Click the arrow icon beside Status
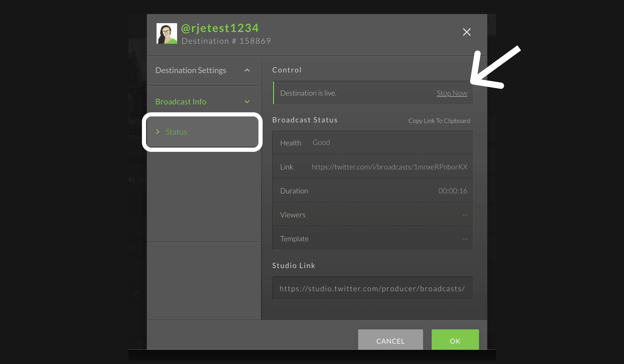This screenshot has height=364, width=624. [158, 132]
